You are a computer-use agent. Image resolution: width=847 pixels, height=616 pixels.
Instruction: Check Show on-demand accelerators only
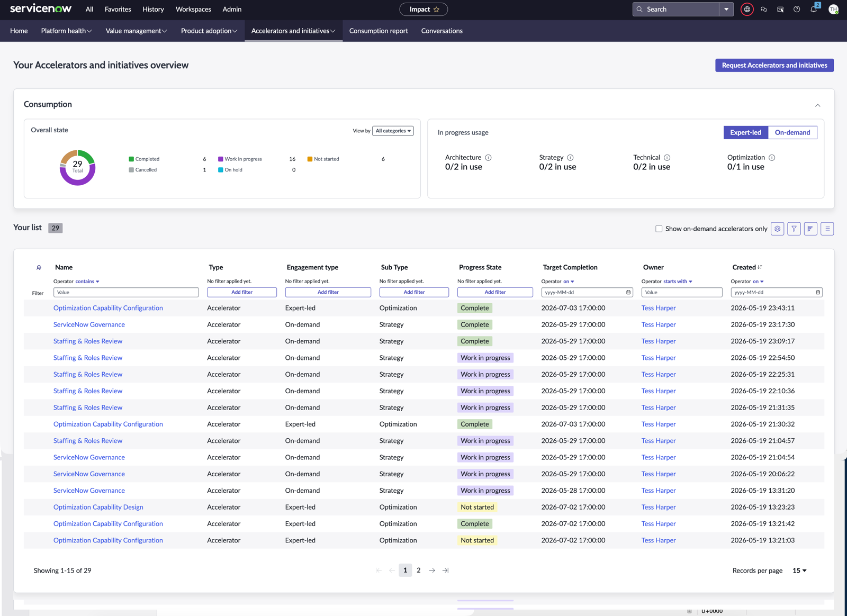point(659,229)
